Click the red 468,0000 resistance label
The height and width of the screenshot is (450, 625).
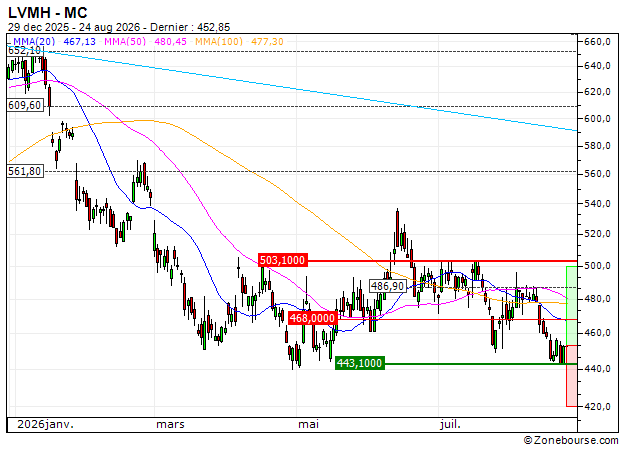[312, 318]
